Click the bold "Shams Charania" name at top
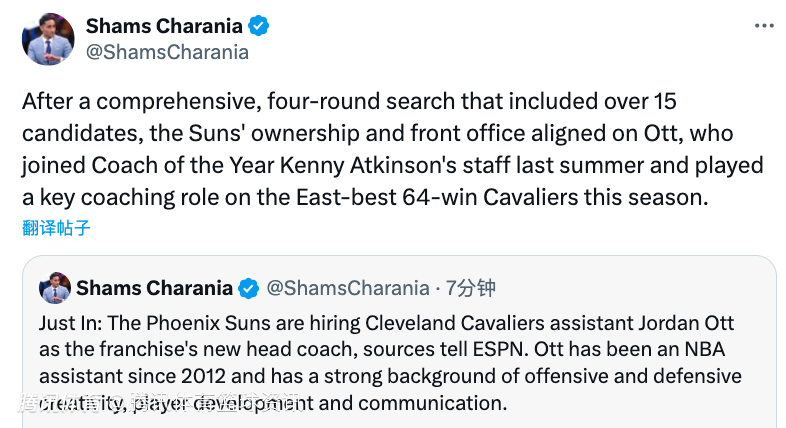Viewport: 786px width, 428px height. click(164, 25)
